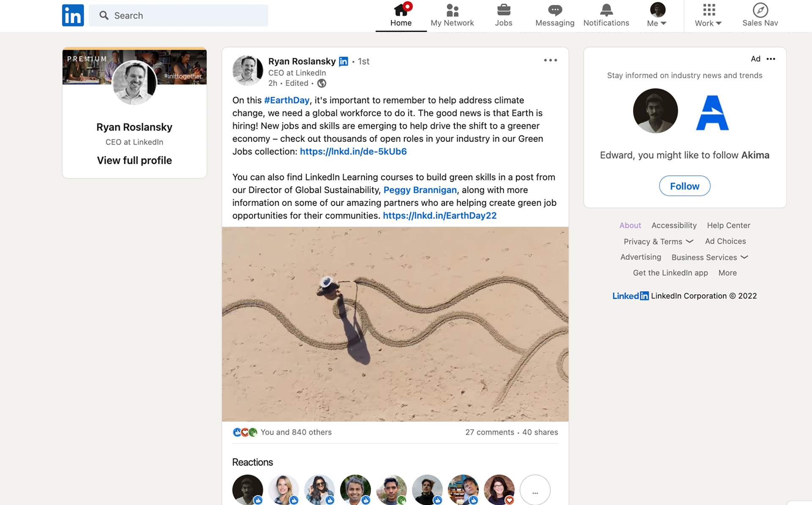The image size is (812, 505).
Task: Open Sales Nav compass icon
Action: pos(760,10)
